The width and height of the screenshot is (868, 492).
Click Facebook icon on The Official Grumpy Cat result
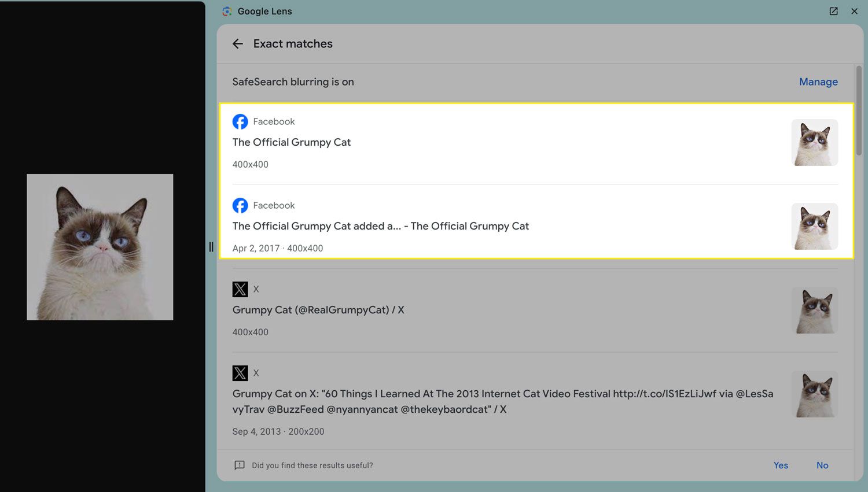click(x=240, y=121)
